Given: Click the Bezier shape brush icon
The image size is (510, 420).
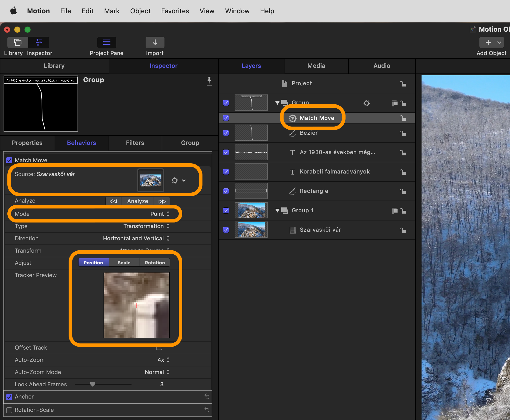Looking at the screenshot, I should 292,133.
